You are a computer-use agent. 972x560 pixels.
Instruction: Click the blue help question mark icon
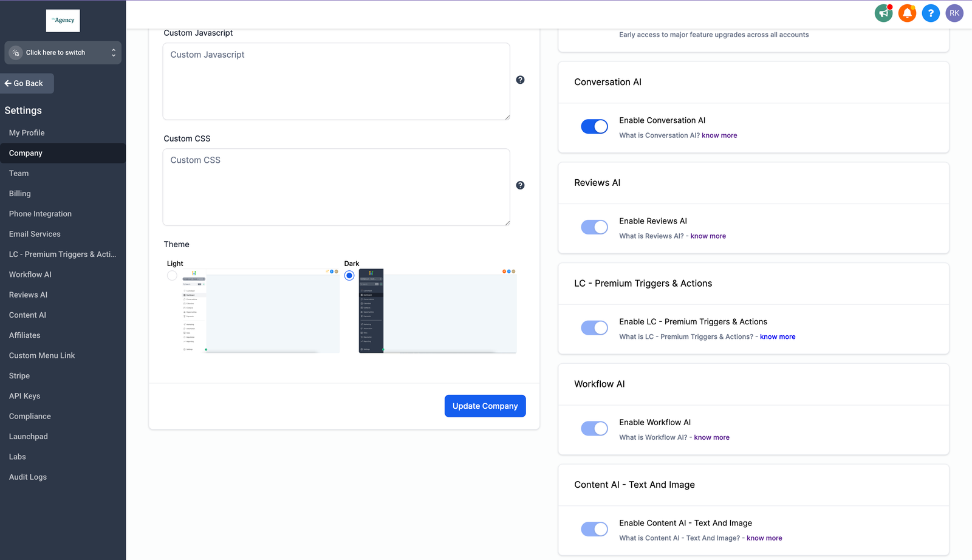[x=930, y=13]
